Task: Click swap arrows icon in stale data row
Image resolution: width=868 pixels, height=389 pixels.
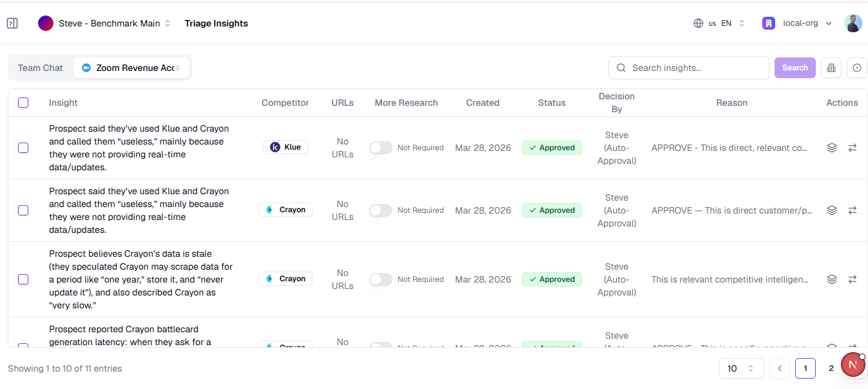Action: click(x=853, y=279)
